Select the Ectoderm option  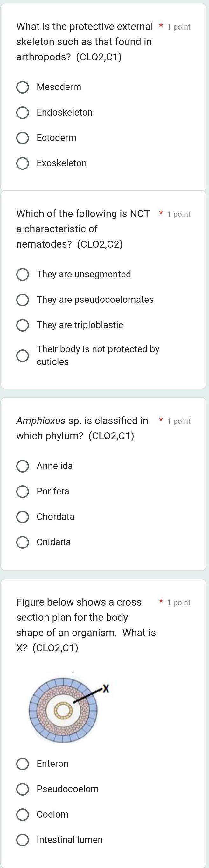coord(23,138)
